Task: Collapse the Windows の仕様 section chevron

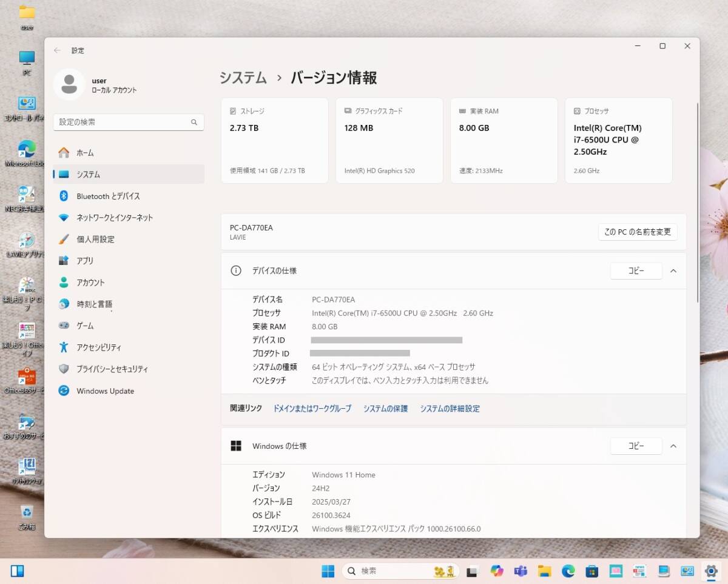Action: tap(673, 446)
